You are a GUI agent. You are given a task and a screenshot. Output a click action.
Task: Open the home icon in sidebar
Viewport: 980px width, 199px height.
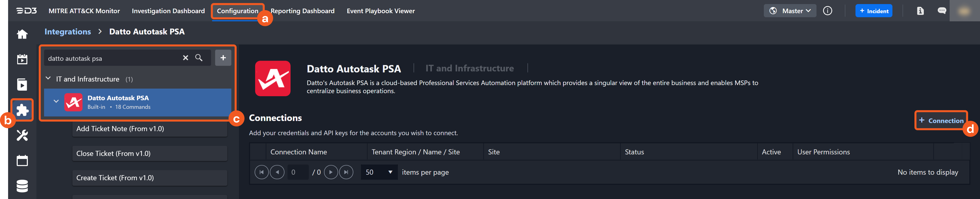coord(22,34)
